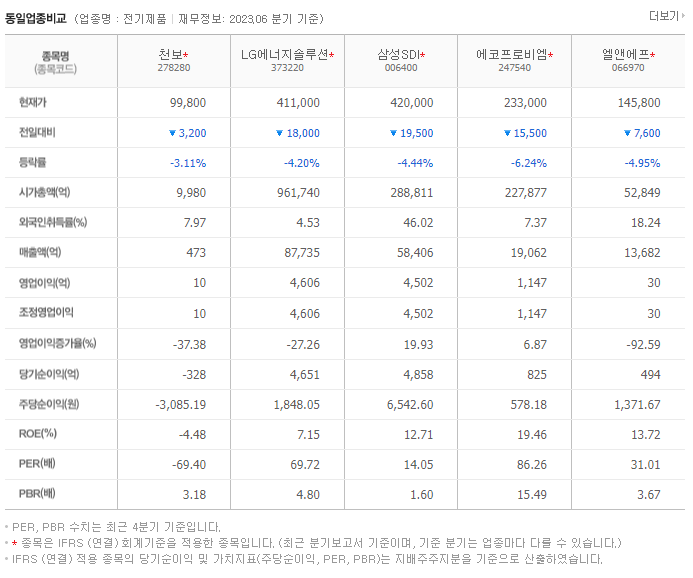Screen dimensions: 693x578
Task: Select LG에너지솔루션 code 373220
Action: (287, 68)
